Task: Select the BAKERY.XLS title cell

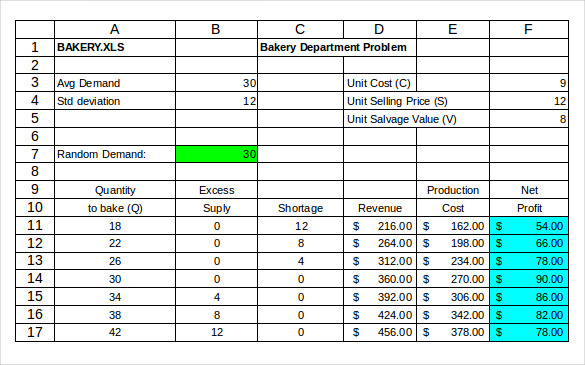Action: [x=115, y=47]
